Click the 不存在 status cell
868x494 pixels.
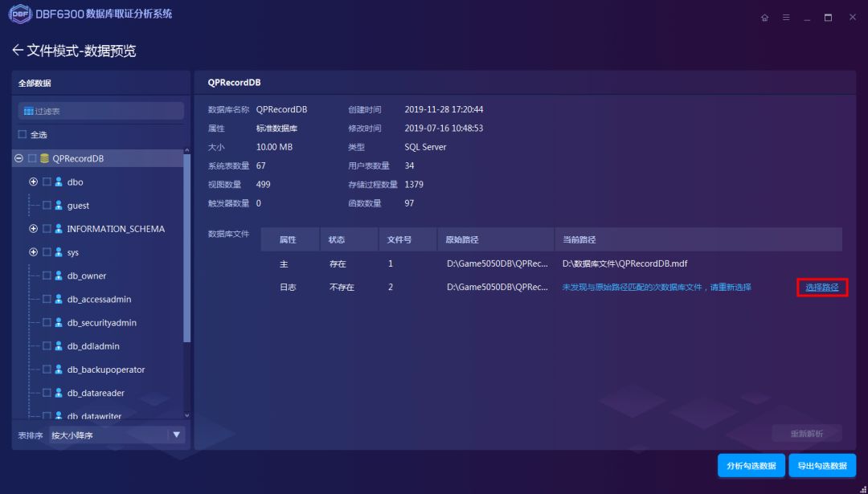[x=342, y=288]
